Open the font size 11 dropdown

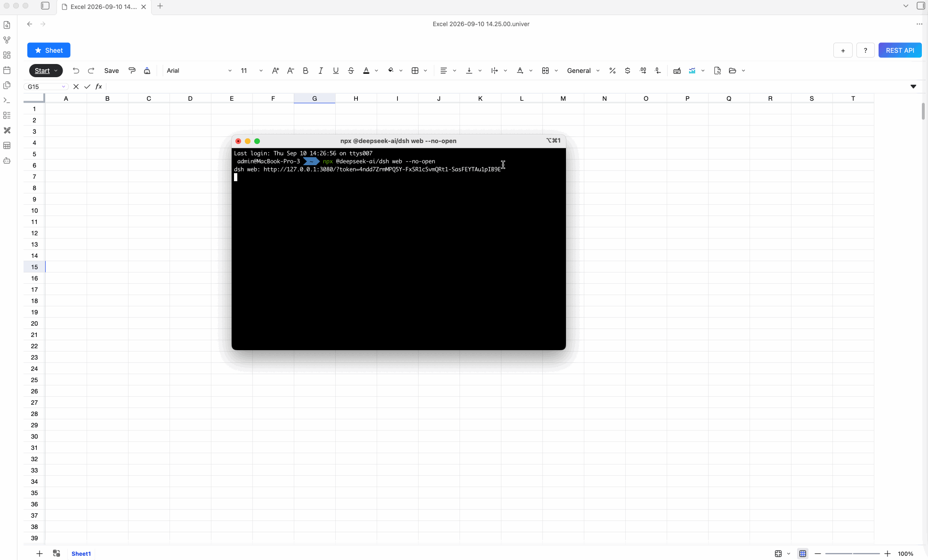click(x=251, y=71)
